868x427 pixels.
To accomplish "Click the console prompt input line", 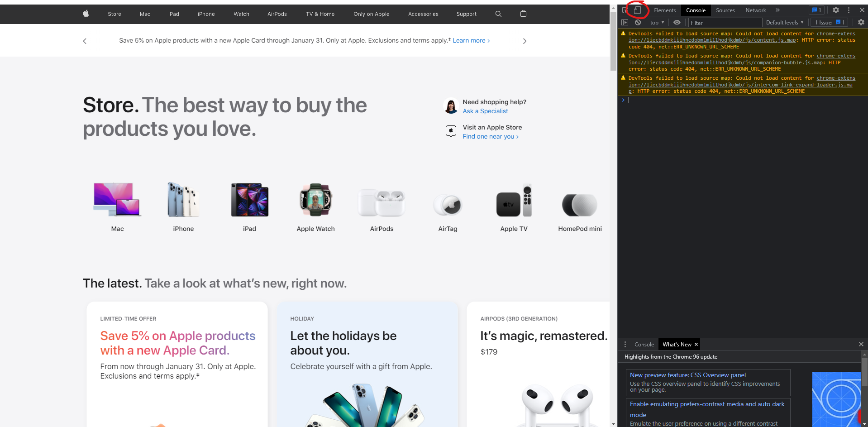I will click(x=742, y=100).
